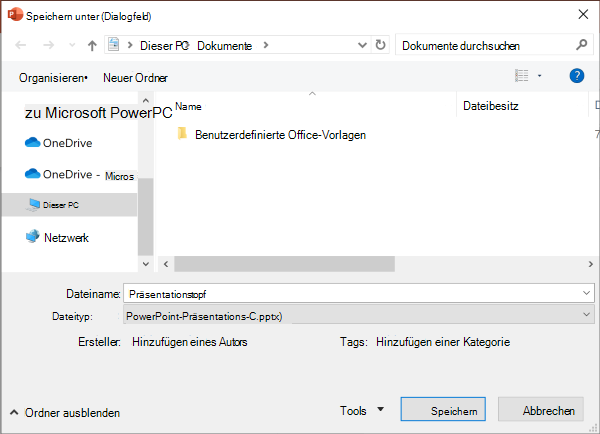The width and height of the screenshot is (600, 434).
Task: Click the document icon in address bar
Action: (x=114, y=45)
